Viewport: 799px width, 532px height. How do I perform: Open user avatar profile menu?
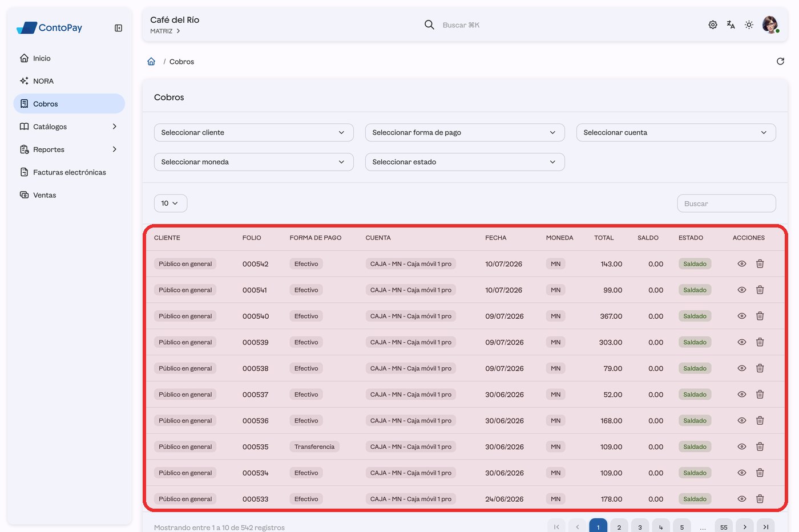(x=770, y=25)
